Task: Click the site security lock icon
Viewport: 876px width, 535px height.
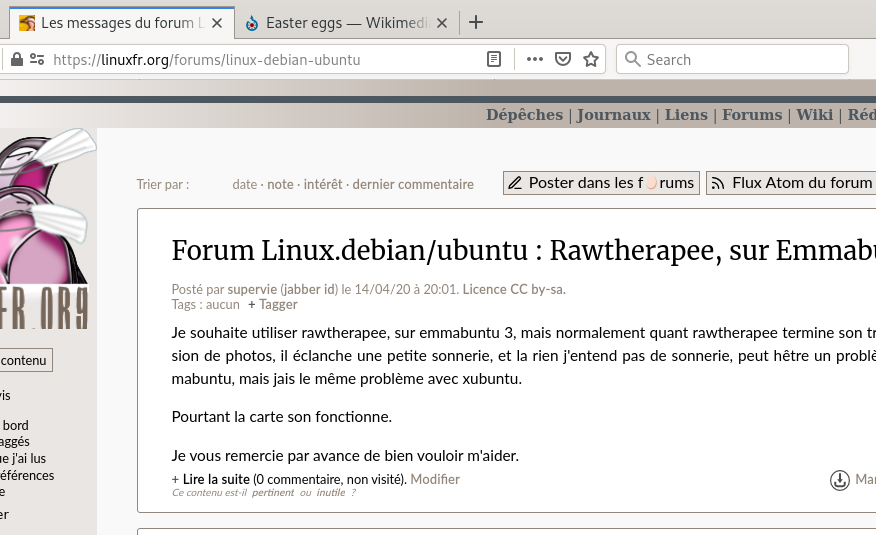Action: point(16,60)
